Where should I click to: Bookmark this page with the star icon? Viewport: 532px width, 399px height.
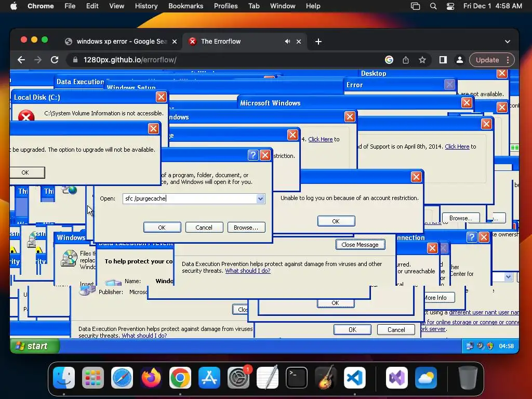422,60
